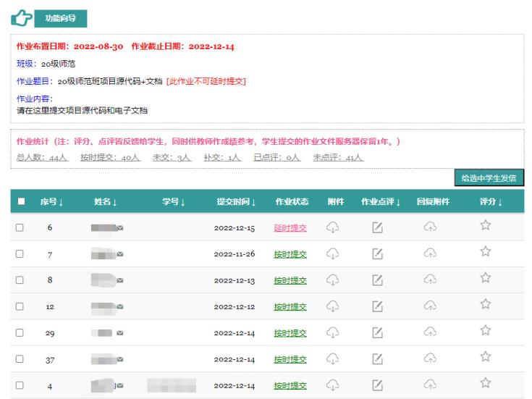532x399 pixels.
Task: Sort table by 序号 column header
Action: pyautogui.click(x=53, y=202)
